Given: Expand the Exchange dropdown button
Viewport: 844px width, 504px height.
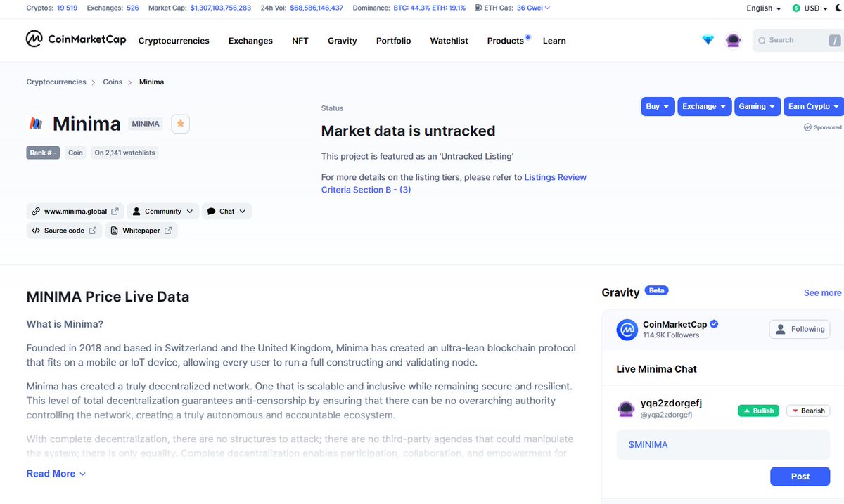Looking at the screenshot, I should (x=705, y=106).
